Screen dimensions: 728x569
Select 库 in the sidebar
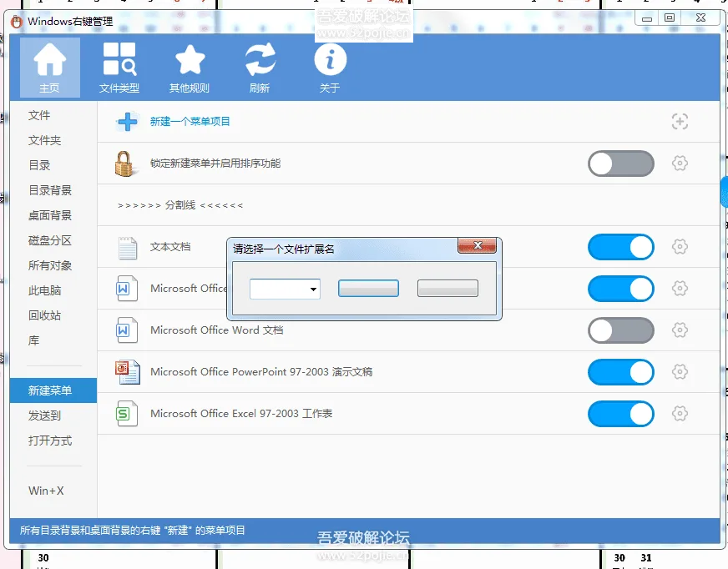pos(33,340)
